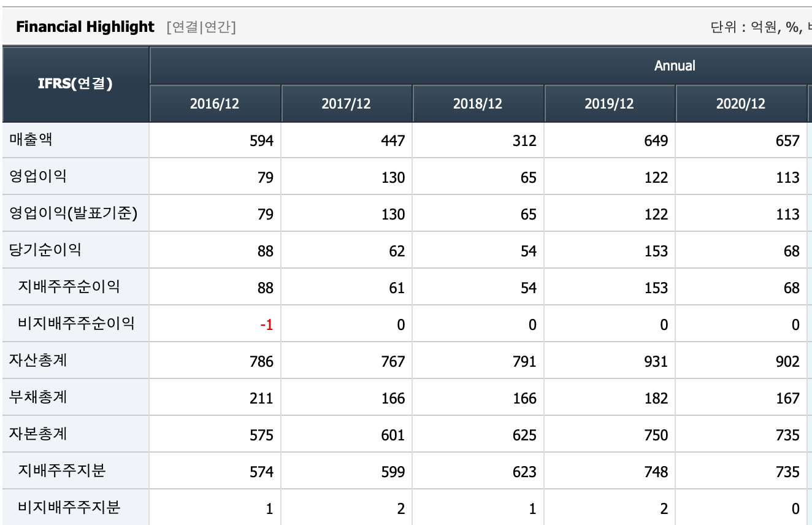Screen dimensions: 812x525
Task: Click 지배주주순이익 value 61 for 2017/12
Action: click(397, 288)
